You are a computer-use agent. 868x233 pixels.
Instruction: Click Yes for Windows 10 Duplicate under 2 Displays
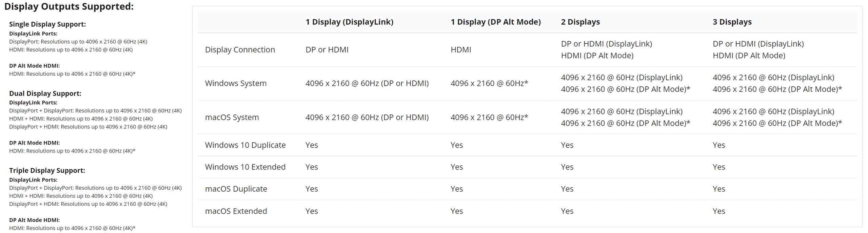[567, 145]
